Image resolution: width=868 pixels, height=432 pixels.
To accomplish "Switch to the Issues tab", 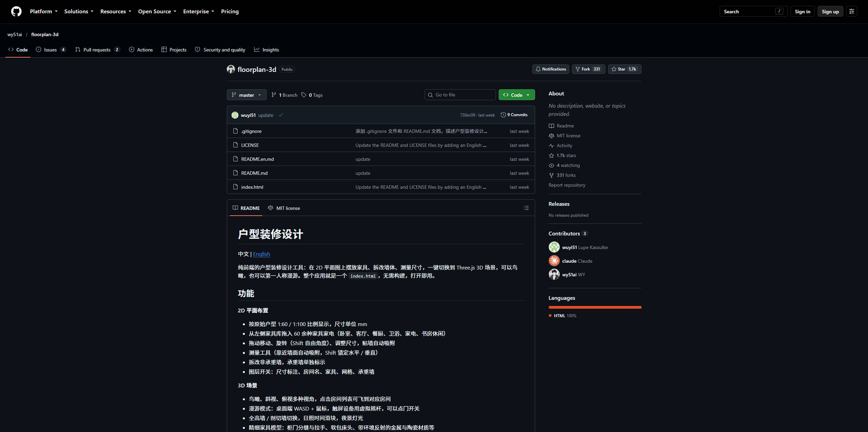I will point(51,50).
